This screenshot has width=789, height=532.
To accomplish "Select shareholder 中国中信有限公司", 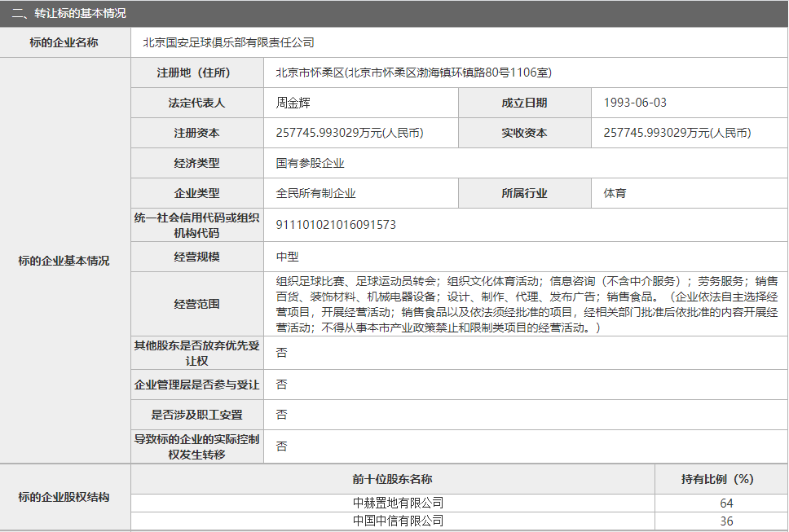I will pos(398,521).
